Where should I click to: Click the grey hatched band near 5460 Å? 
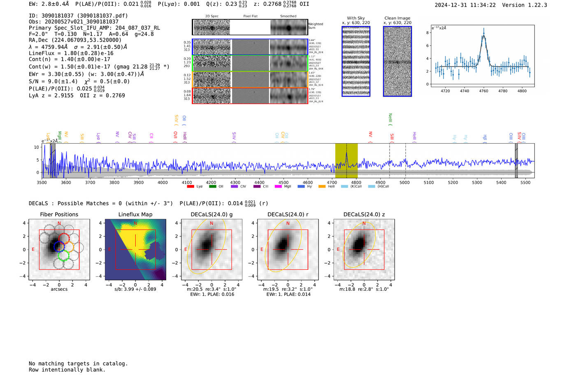(x=516, y=160)
